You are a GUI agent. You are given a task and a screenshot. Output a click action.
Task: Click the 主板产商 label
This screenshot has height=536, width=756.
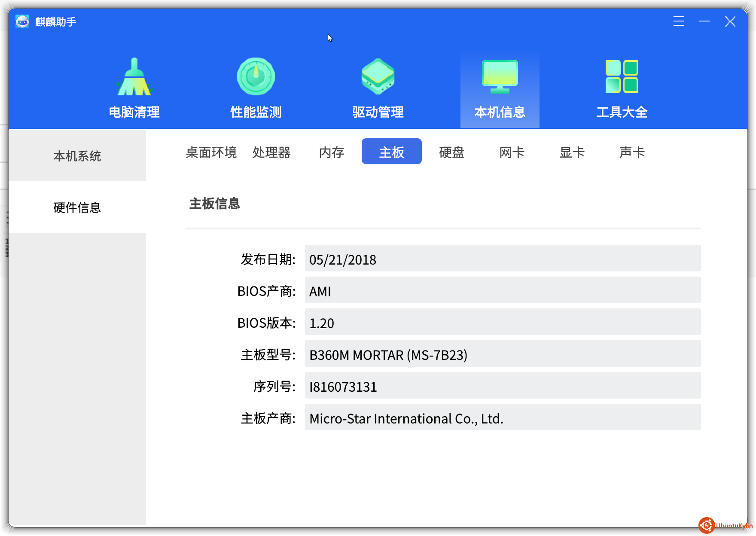pyautogui.click(x=268, y=418)
